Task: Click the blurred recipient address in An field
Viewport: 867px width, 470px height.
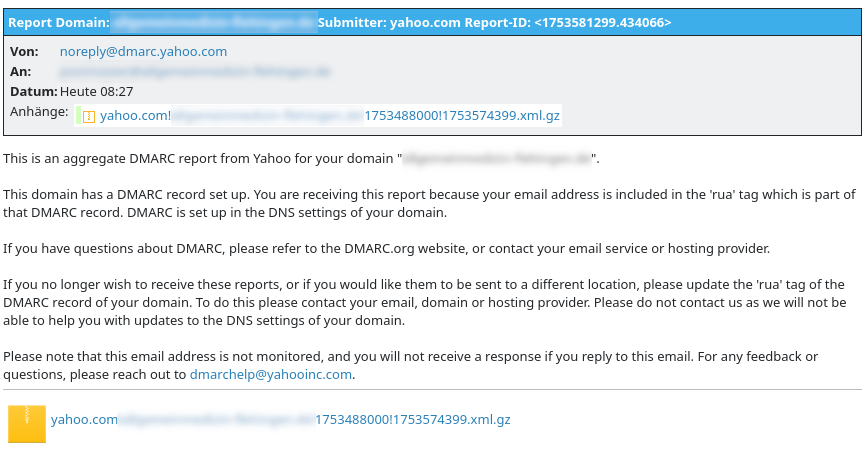Action: tap(195, 71)
